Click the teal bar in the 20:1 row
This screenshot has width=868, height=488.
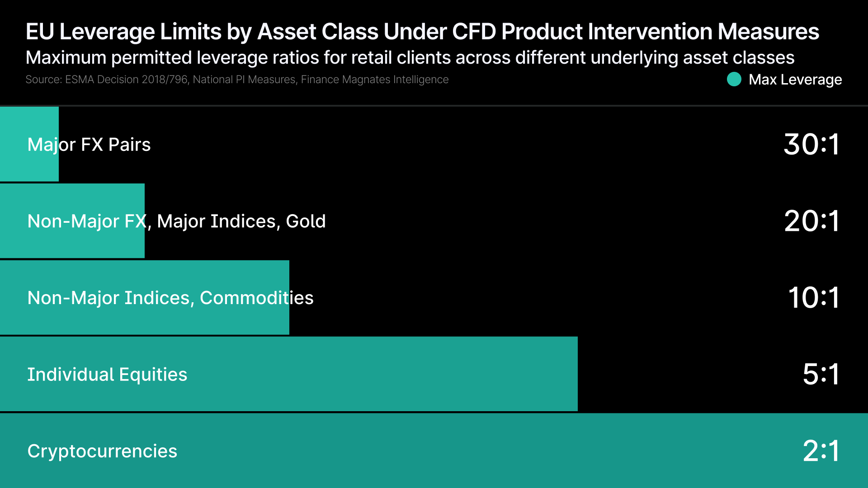(x=72, y=244)
